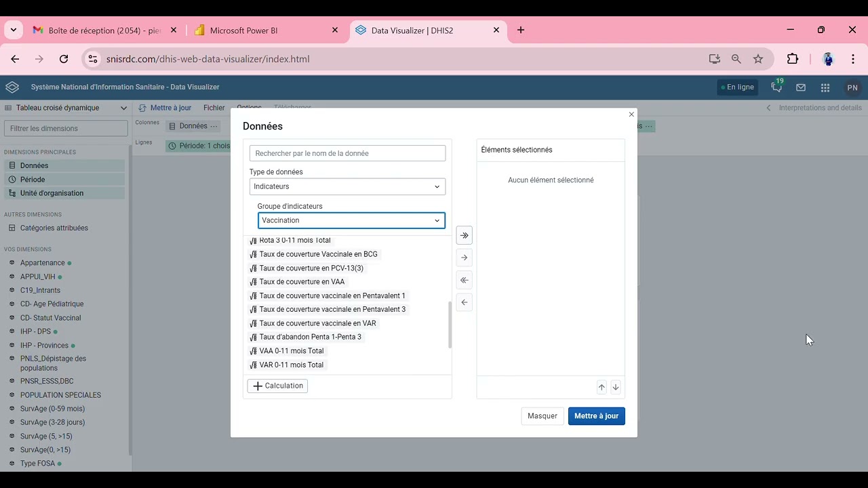Open Groupe d'indicateurs dropdown Vaccination
The width and height of the screenshot is (868, 488).
(x=351, y=220)
